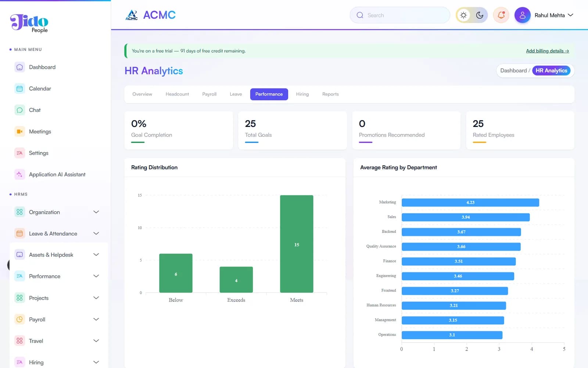This screenshot has height=368, width=588.
Task: Open the Settings sidebar icon
Action: [x=20, y=153]
